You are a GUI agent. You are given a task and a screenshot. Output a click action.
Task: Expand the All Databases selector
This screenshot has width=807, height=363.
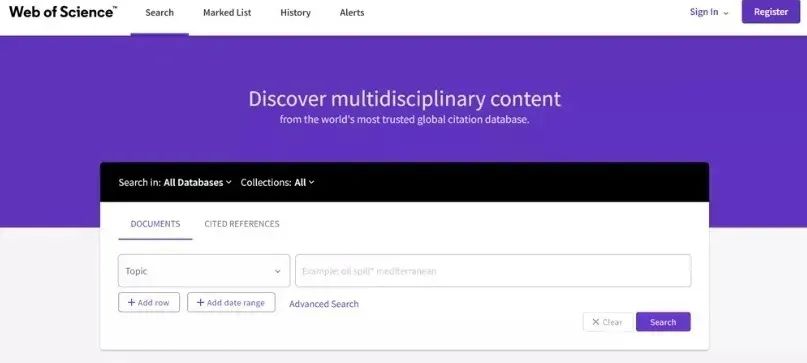pyautogui.click(x=198, y=182)
